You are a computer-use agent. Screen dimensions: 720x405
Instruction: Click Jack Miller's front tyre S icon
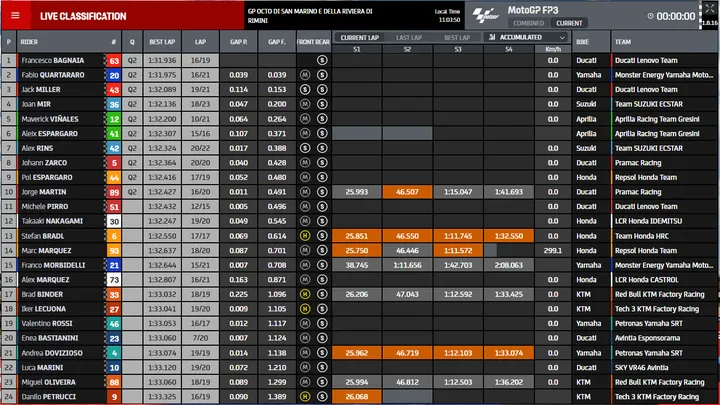click(x=305, y=90)
